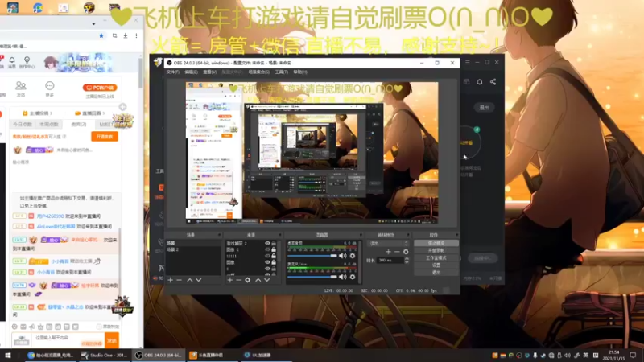This screenshot has width=644, height=362.
Task: Open 创作中心 icon in browser page
Action: [27, 62]
